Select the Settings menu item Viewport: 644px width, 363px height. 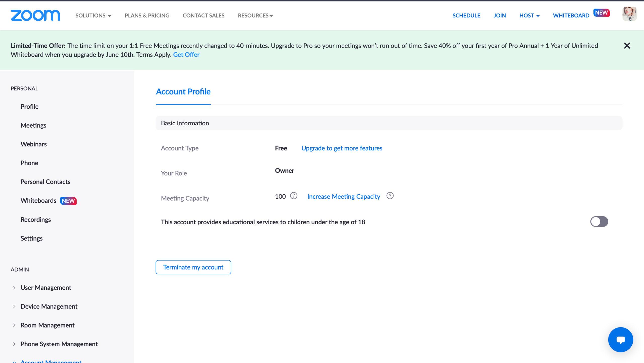[31, 239]
